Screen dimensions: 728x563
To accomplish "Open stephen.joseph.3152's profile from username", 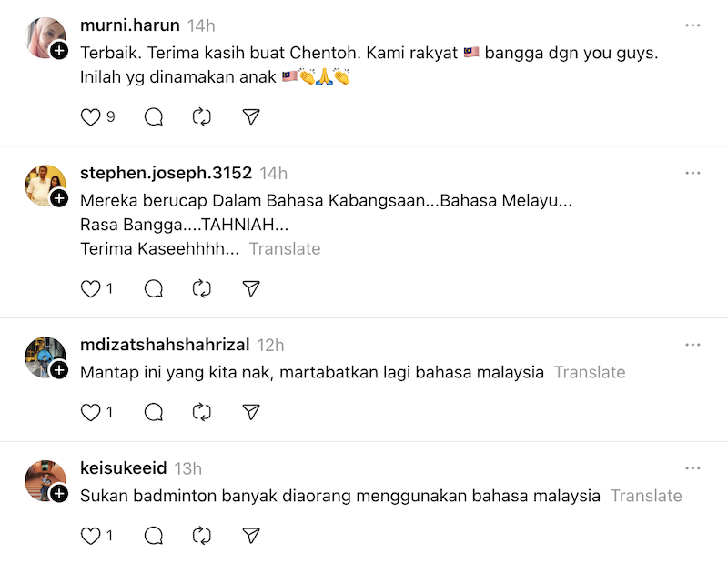I will coord(166,173).
